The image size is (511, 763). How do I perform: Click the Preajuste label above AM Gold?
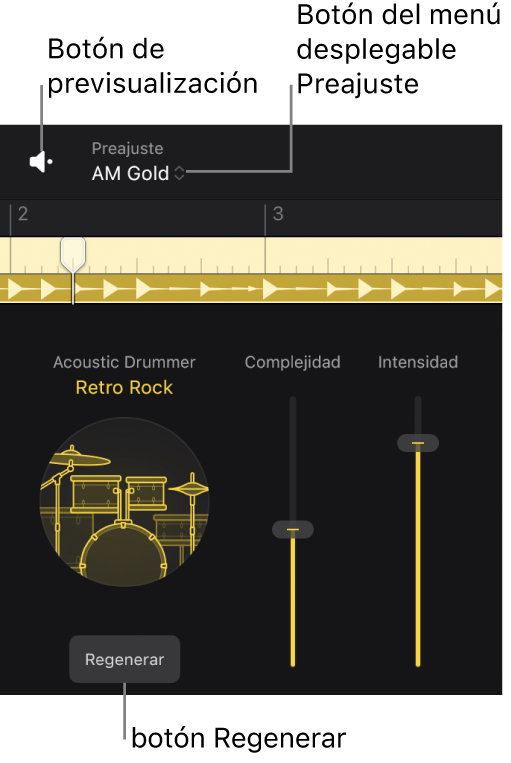128,148
